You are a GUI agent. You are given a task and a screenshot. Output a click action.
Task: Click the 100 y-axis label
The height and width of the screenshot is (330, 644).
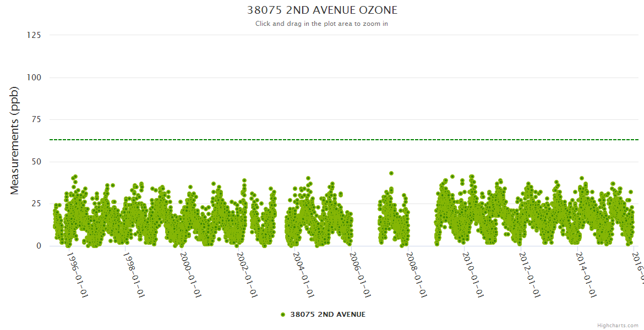click(x=34, y=78)
